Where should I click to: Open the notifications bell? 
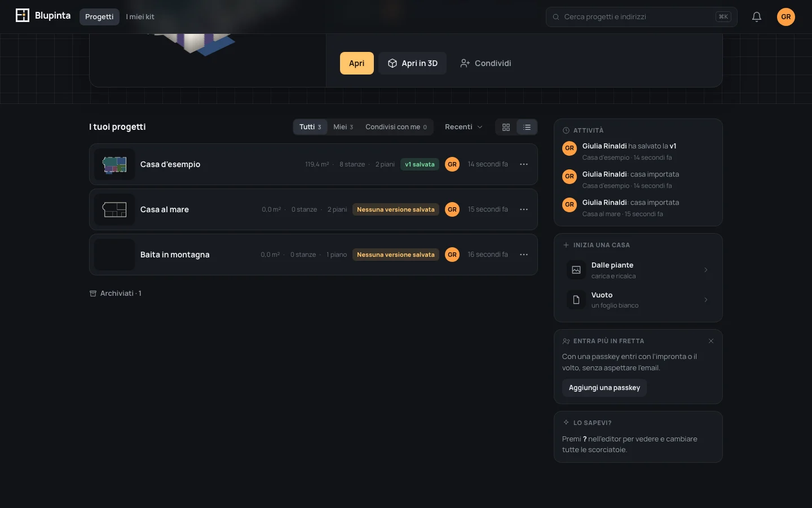coord(757,17)
